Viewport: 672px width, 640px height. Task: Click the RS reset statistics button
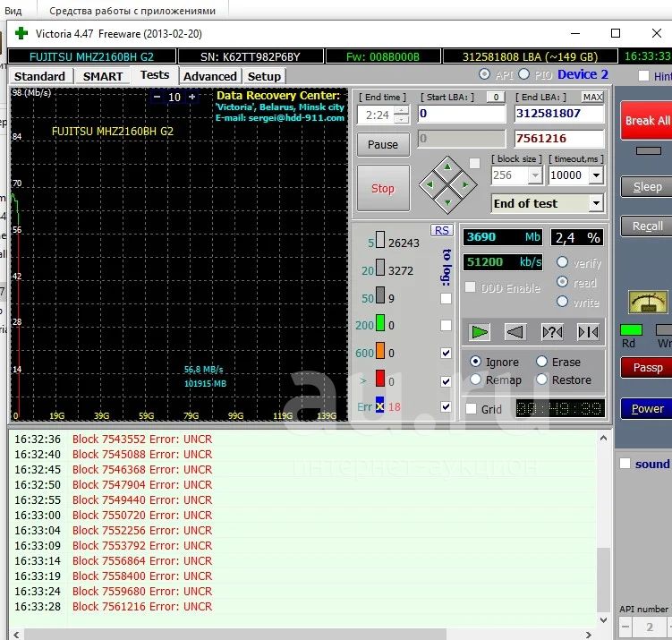click(441, 230)
